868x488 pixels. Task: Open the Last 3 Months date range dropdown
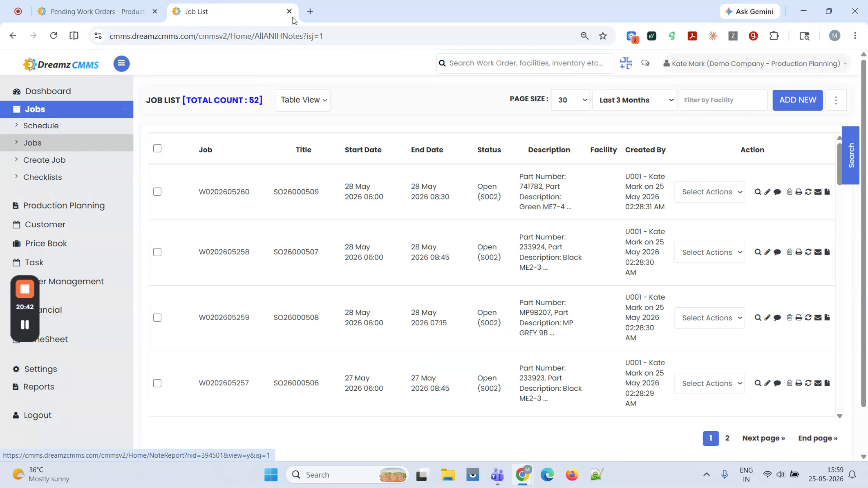click(634, 100)
